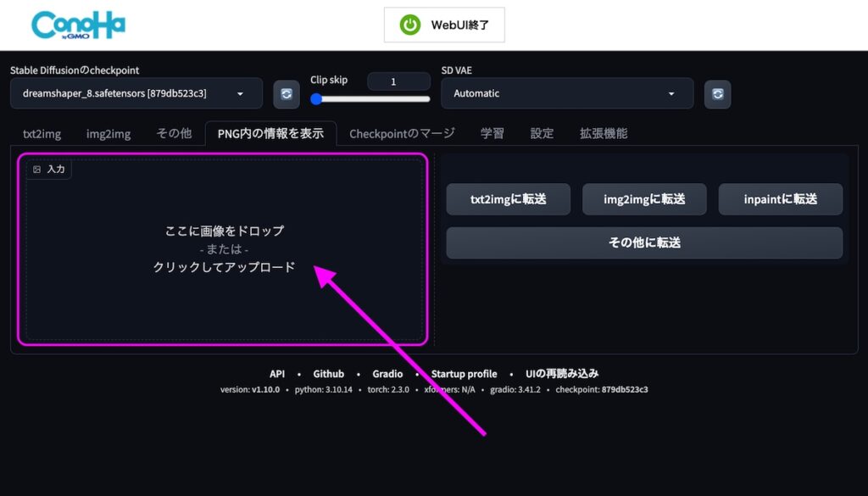Open the 学習 tab
The height and width of the screenshot is (496, 868).
coord(492,133)
